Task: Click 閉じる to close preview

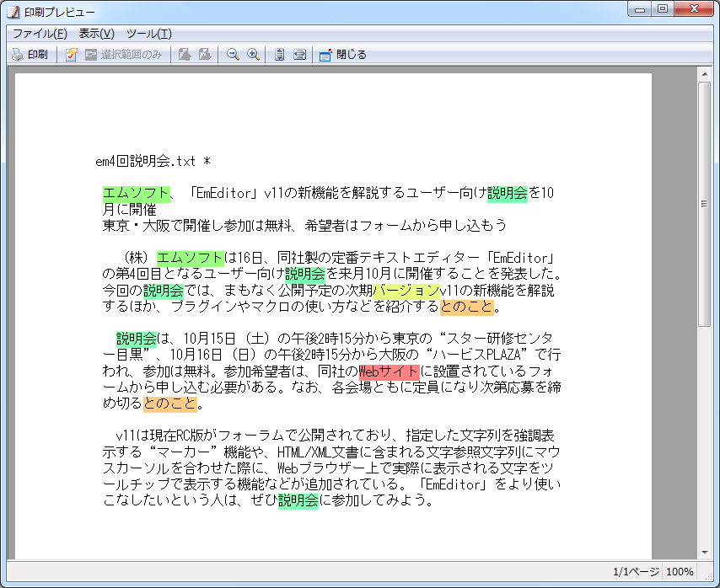Action: (x=343, y=55)
